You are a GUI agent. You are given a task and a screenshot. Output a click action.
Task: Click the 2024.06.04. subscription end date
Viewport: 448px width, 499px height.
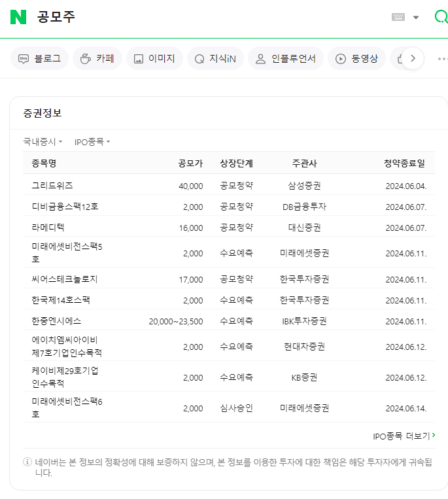(406, 186)
